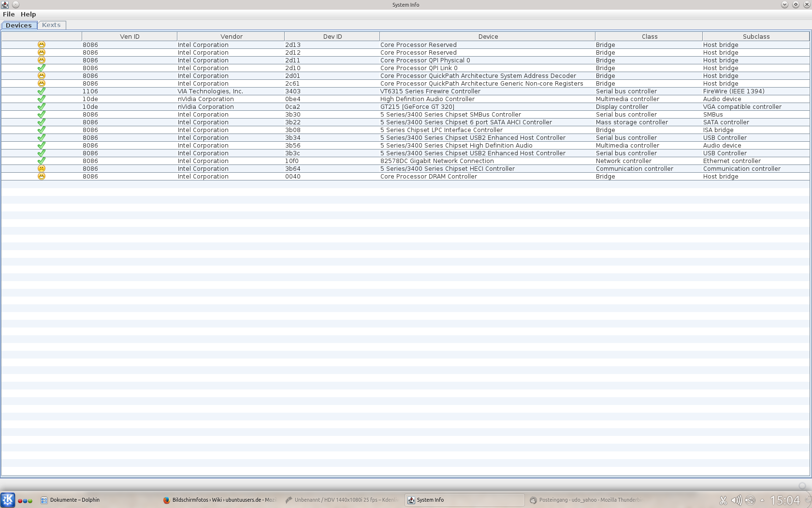
Task: Click the checkmark for VT6315 Firewire Controller
Action: [x=42, y=91]
